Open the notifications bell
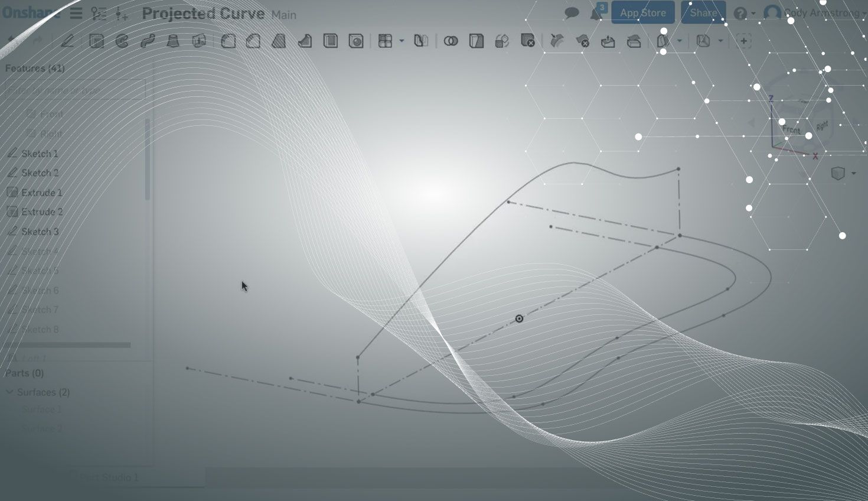 point(596,14)
